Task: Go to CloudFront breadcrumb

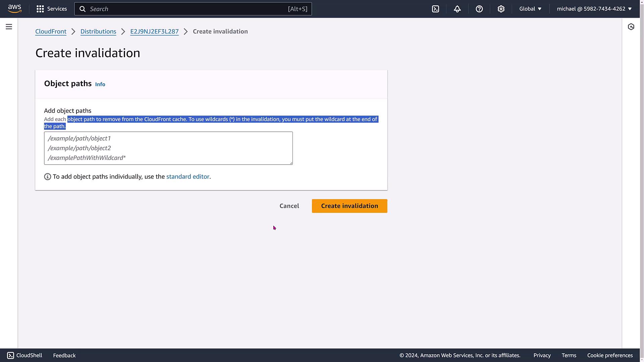Action: click(51, 32)
